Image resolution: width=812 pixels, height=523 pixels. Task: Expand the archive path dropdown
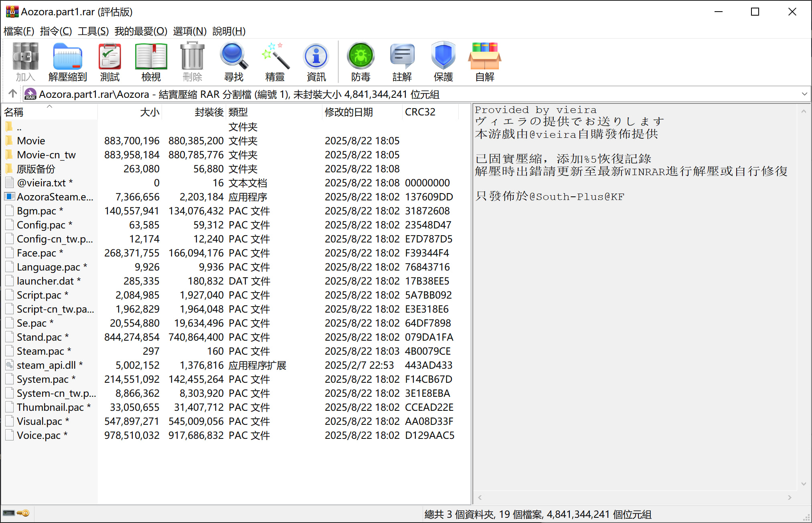click(x=804, y=94)
